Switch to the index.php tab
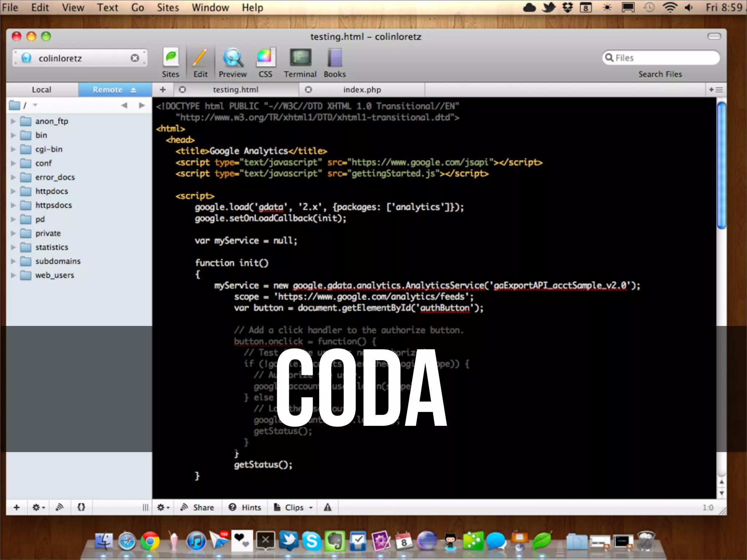This screenshot has height=560, width=747. coord(362,90)
